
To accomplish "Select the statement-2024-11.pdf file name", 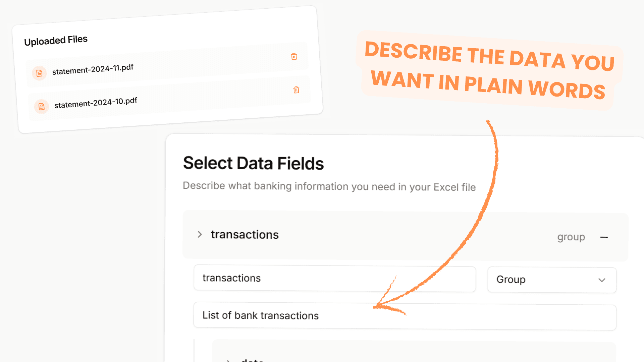I will (93, 69).
